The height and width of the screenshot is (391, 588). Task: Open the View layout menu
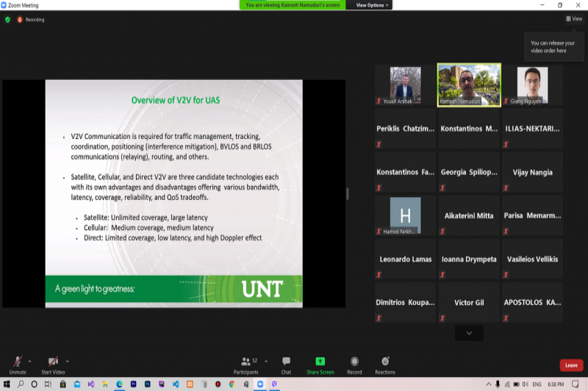pyautogui.click(x=573, y=19)
